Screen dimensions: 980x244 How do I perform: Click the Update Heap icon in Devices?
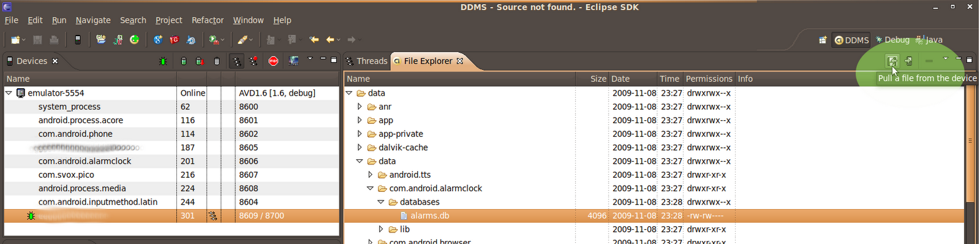pyautogui.click(x=184, y=61)
